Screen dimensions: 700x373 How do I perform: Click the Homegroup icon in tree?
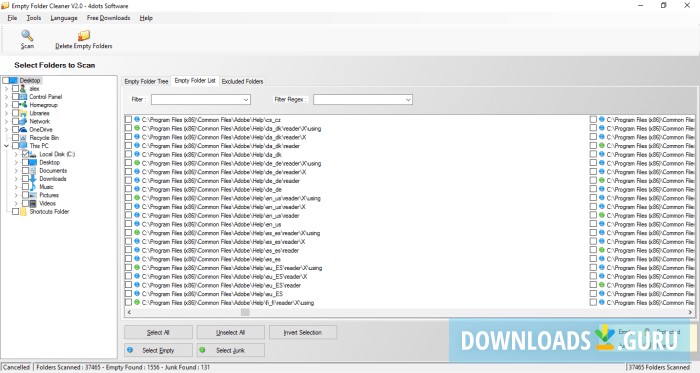coord(23,105)
